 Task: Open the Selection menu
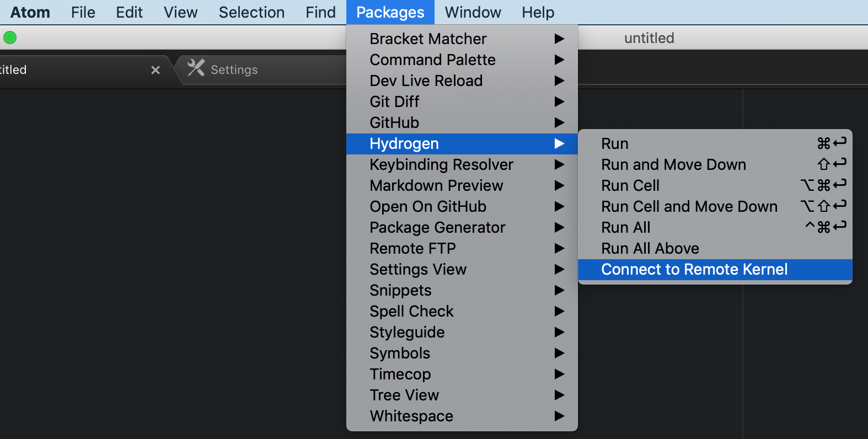(251, 12)
